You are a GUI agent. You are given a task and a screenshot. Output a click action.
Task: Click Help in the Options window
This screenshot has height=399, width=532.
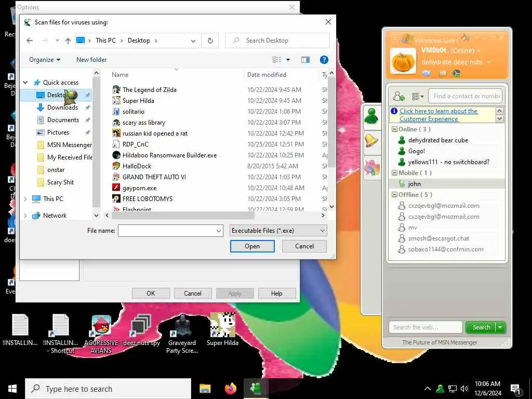277,294
